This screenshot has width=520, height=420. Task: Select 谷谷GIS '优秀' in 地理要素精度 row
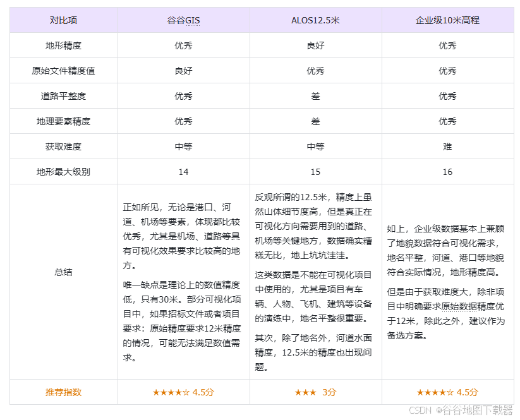pos(183,121)
